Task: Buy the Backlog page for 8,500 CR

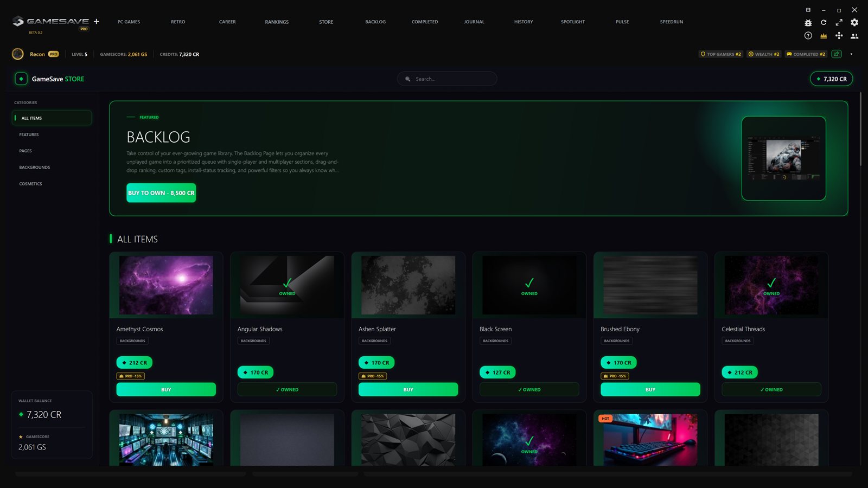Action: (161, 192)
